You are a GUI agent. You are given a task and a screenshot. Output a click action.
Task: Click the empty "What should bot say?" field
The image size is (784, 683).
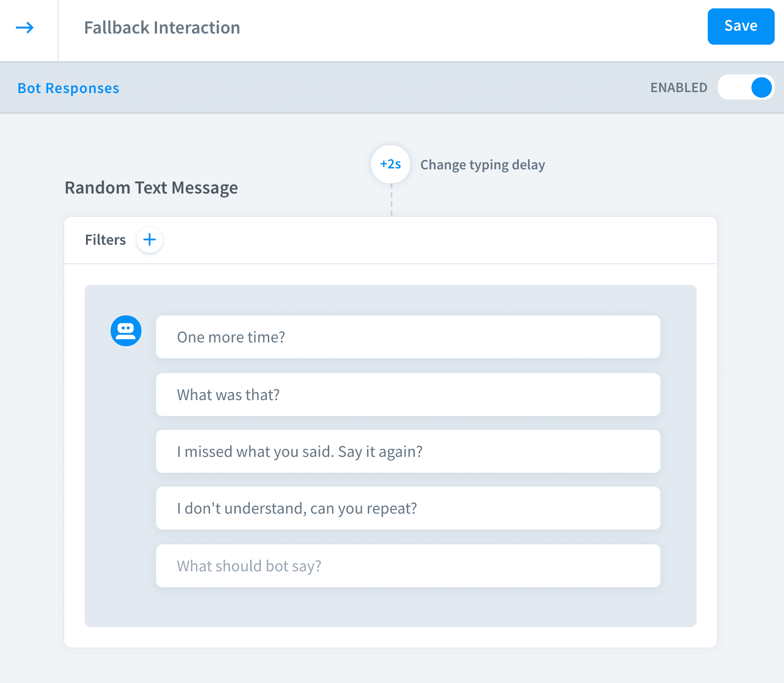(408, 566)
